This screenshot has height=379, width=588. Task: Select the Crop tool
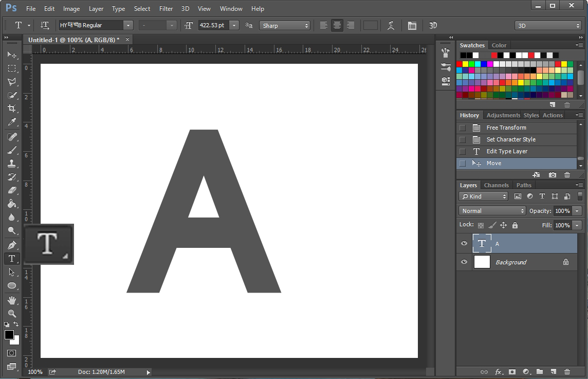12,109
